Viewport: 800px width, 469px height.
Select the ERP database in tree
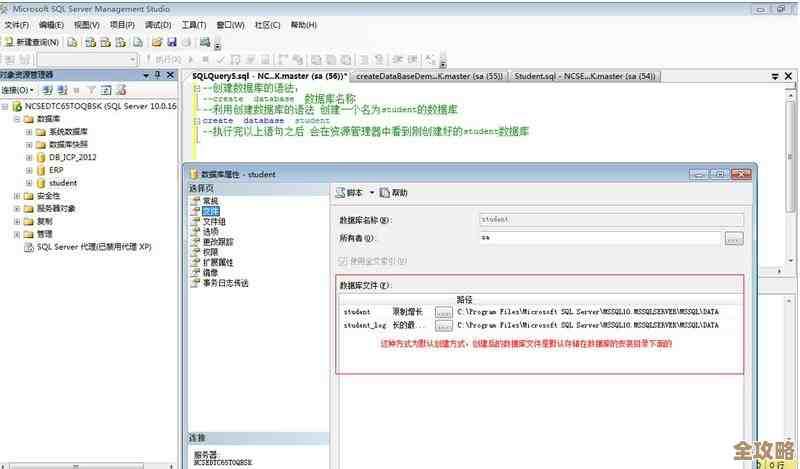point(56,170)
